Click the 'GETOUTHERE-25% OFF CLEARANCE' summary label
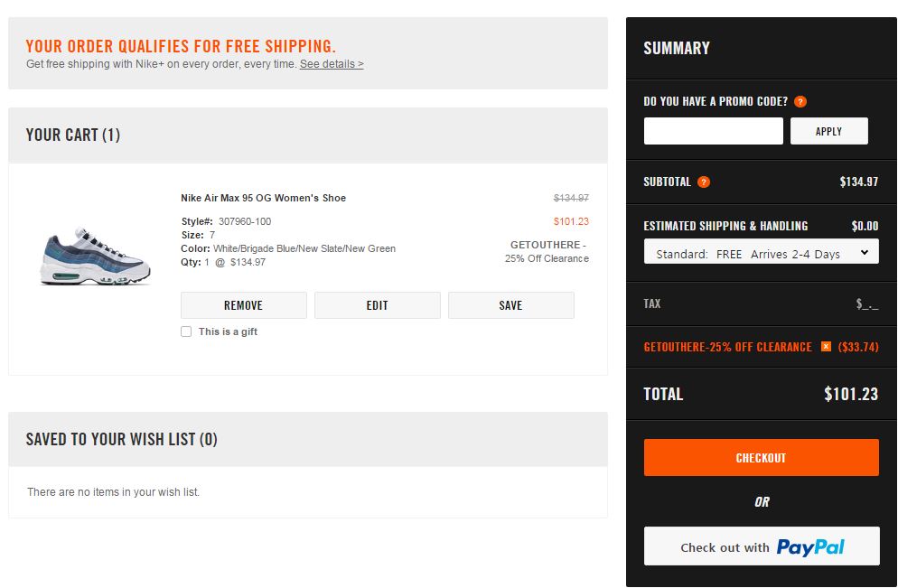The width and height of the screenshot is (898, 588). point(727,347)
